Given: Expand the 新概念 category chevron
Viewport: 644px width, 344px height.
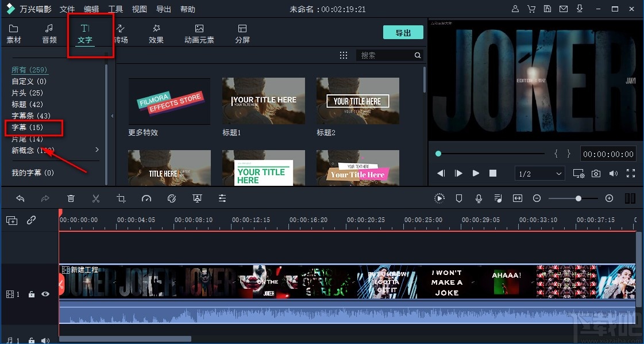Looking at the screenshot, I should coord(97,150).
